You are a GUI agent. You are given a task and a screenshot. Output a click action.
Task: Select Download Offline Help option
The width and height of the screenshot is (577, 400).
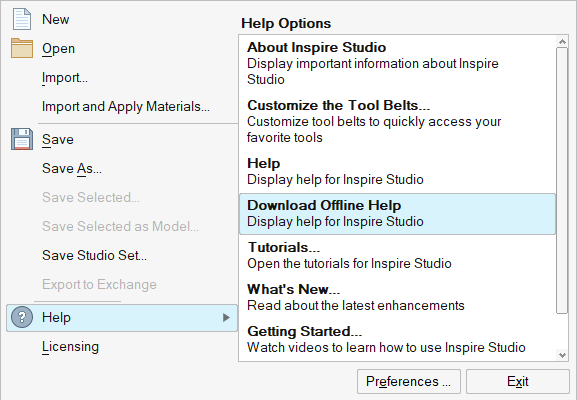tap(397, 214)
